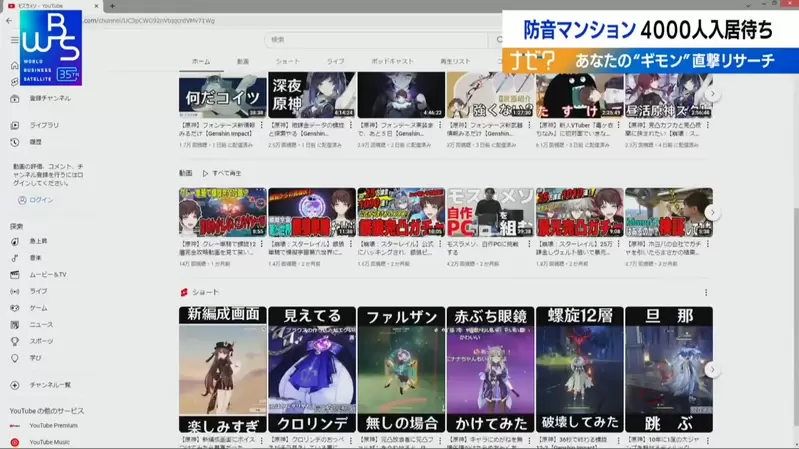799x449 pixels.
Task: Open the hamburger guide menu
Action: pyautogui.click(x=14, y=40)
